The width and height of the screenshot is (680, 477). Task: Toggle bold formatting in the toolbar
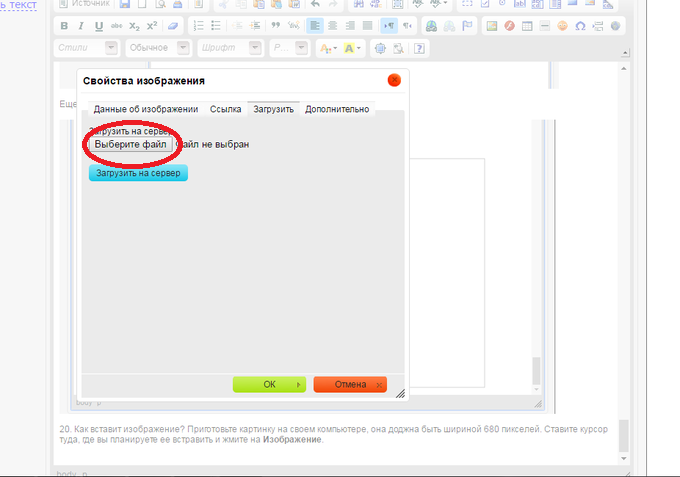(65, 26)
